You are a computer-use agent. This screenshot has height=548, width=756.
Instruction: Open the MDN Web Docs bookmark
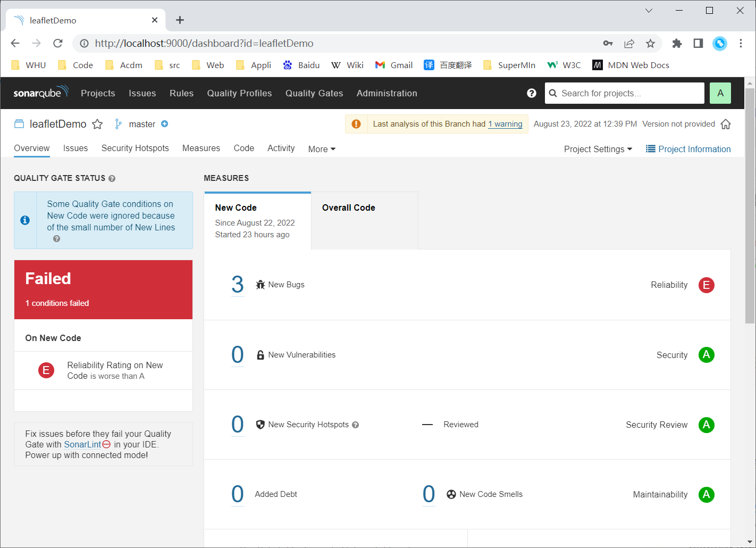631,65
